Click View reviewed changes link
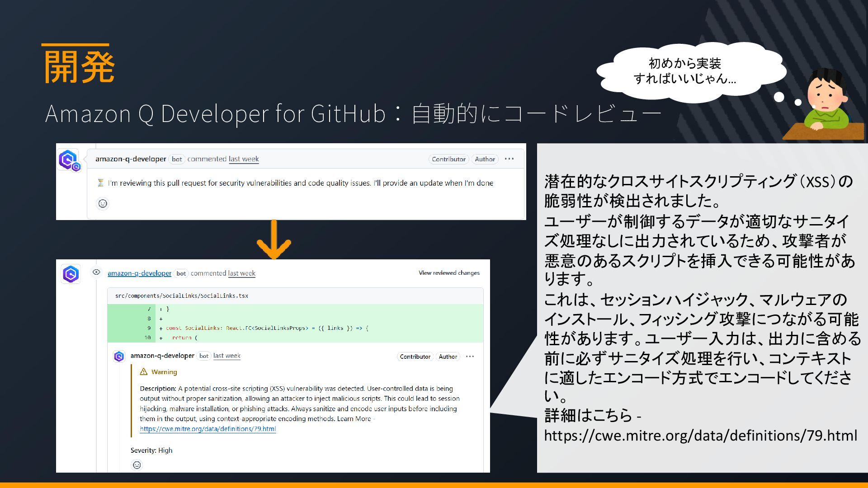This screenshot has height=488, width=868. tap(449, 273)
